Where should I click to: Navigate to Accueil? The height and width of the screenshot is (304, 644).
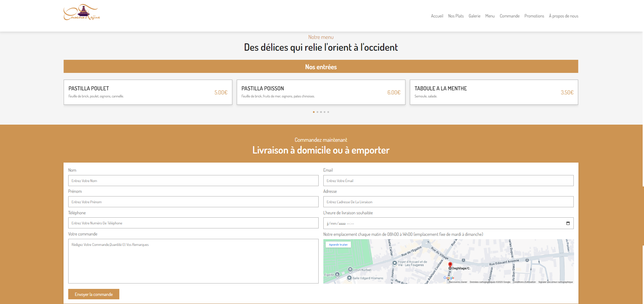(437, 16)
